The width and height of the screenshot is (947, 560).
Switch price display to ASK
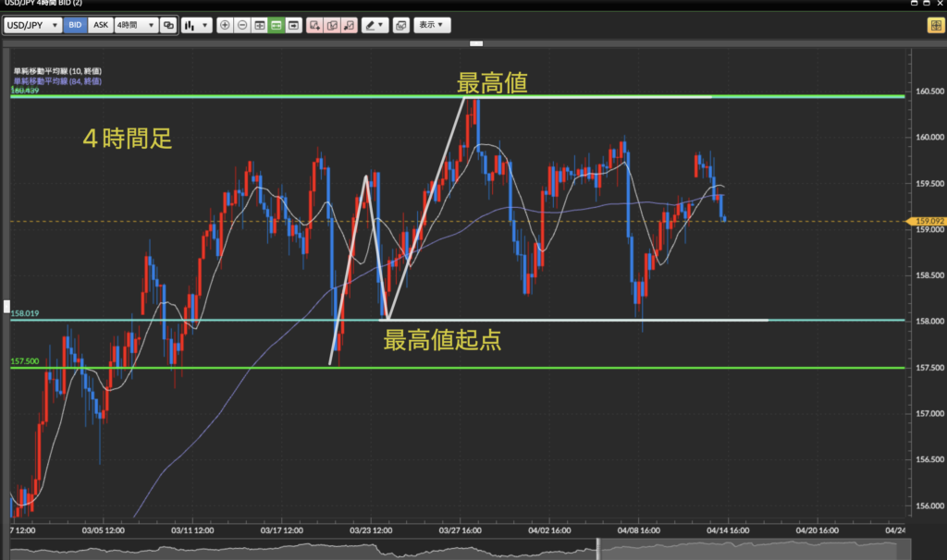coord(100,26)
